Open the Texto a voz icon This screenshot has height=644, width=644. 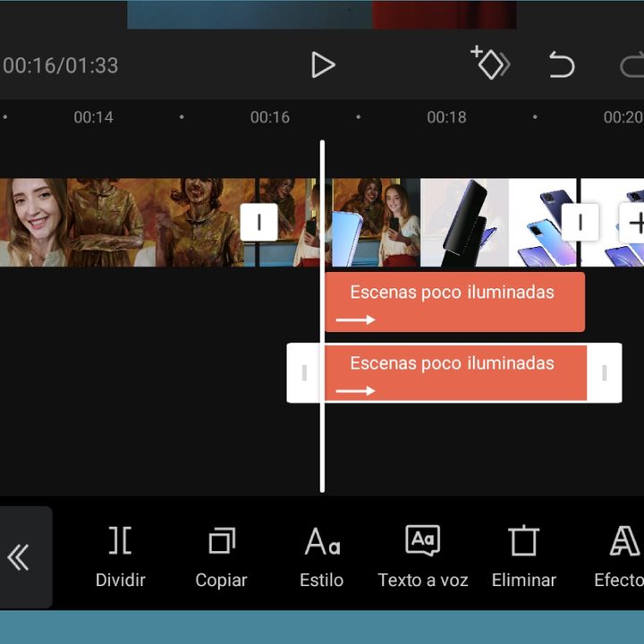click(422, 540)
